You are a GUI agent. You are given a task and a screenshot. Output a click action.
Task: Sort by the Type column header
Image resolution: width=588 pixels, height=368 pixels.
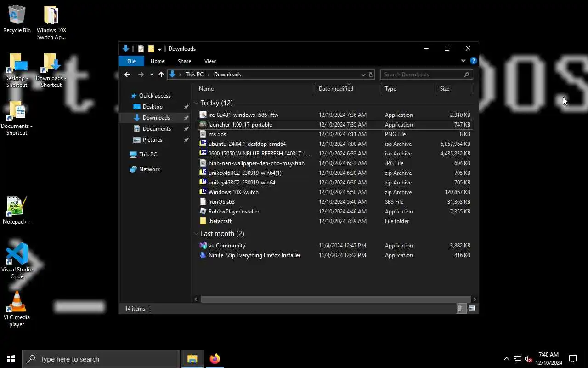point(409,89)
